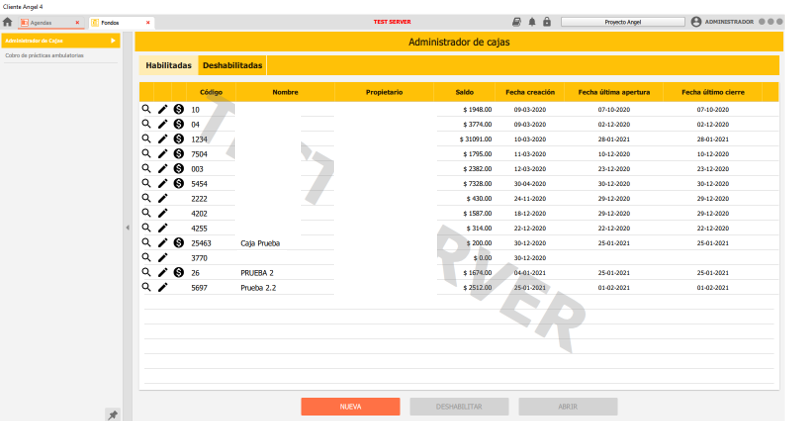The image size is (785, 421).
Task: Pin the sidebar with the pushpin icon
Action: point(113,414)
